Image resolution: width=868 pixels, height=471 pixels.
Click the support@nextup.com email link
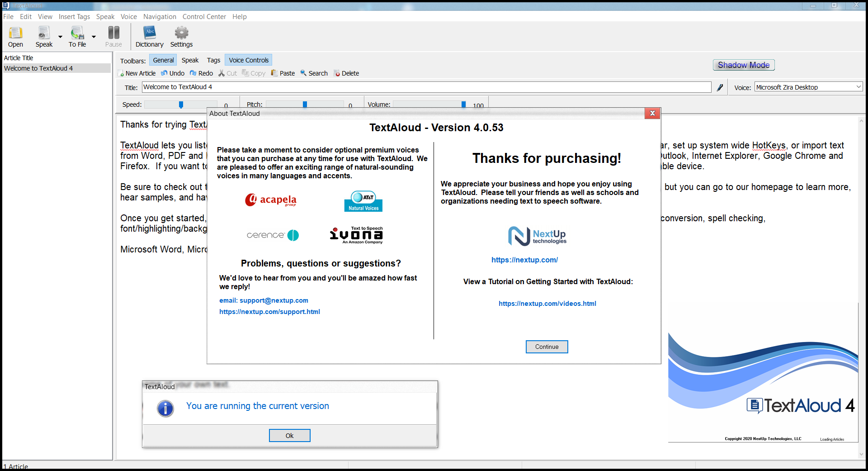point(264,300)
